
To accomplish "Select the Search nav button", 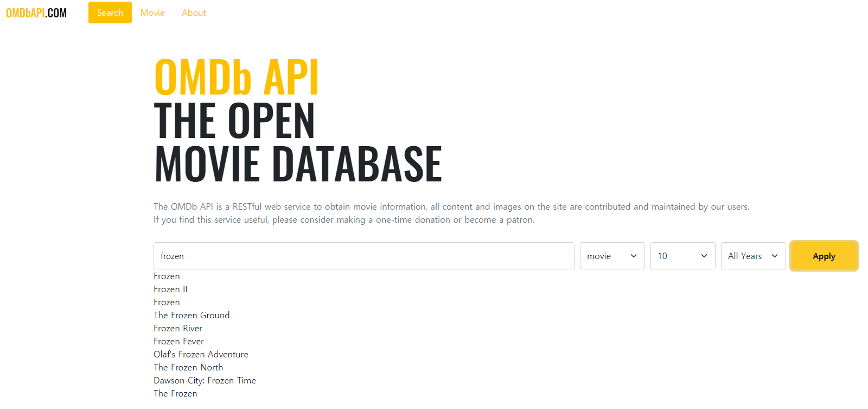I will coord(110,12).
